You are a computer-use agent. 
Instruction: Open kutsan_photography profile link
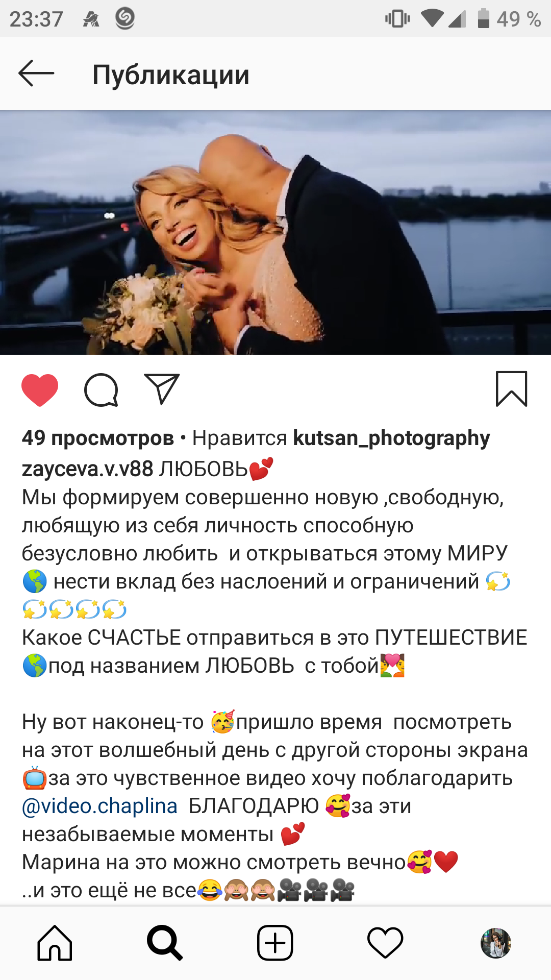point(391,438)
